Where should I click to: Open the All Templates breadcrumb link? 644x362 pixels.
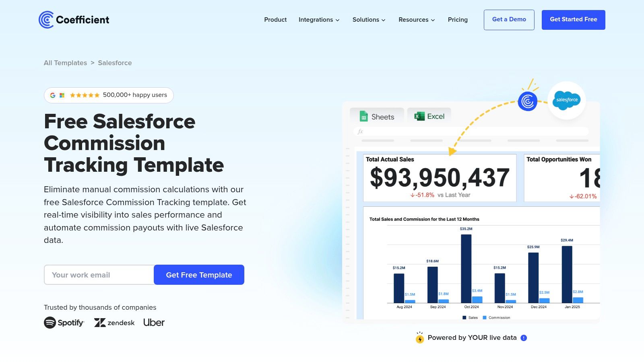pyautogui.click(x=65, y=63)
